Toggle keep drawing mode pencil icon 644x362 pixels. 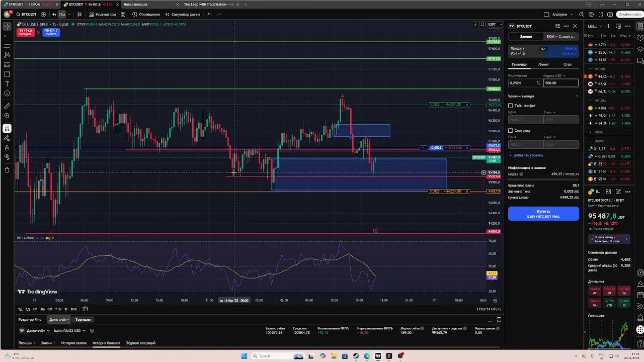coord(7,138)
